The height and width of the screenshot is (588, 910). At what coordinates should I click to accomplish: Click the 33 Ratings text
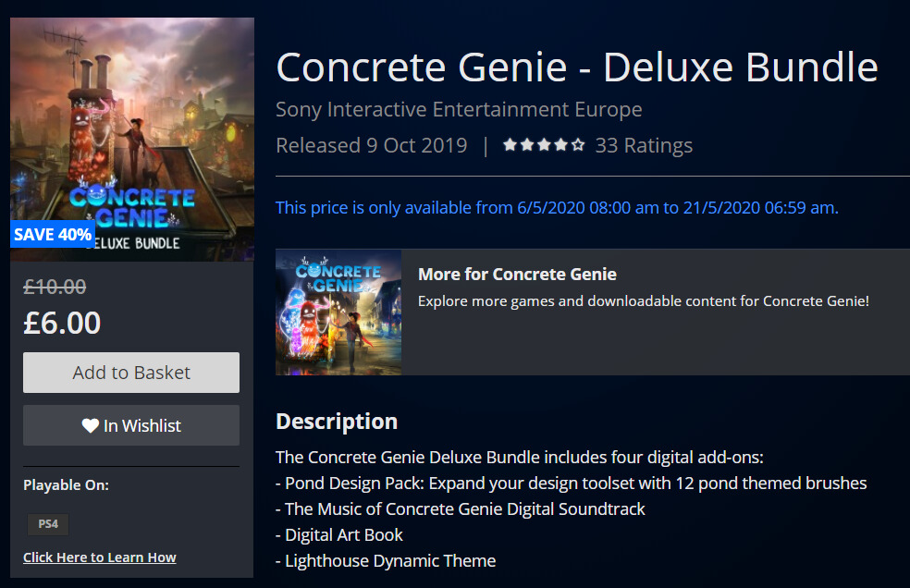[x=644, y=145]
